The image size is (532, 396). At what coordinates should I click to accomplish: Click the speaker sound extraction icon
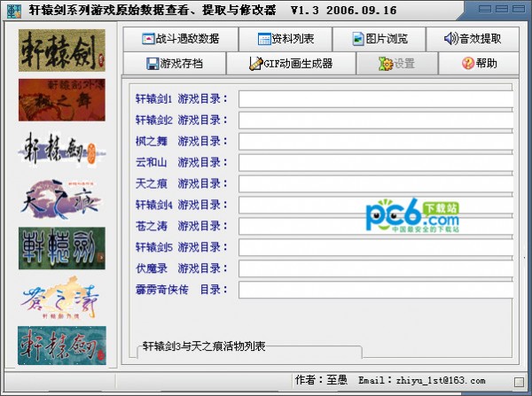pyautogui.click(x=451, y=39)
